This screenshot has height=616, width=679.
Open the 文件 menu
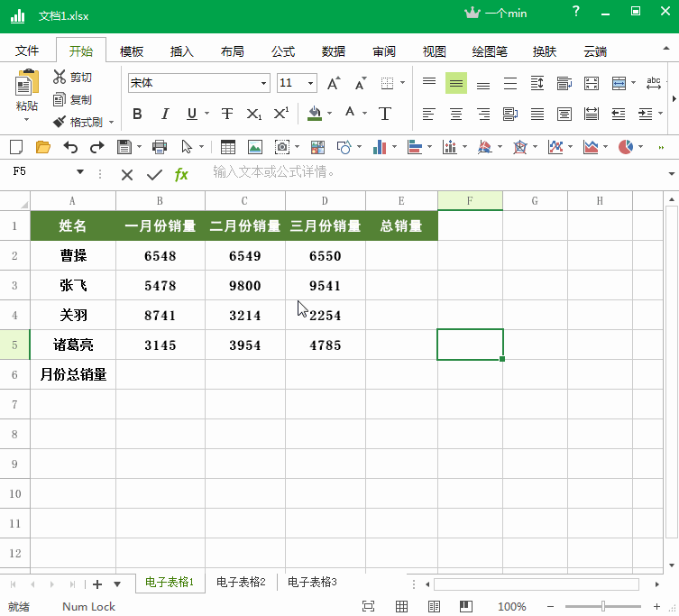coord(27,51)
